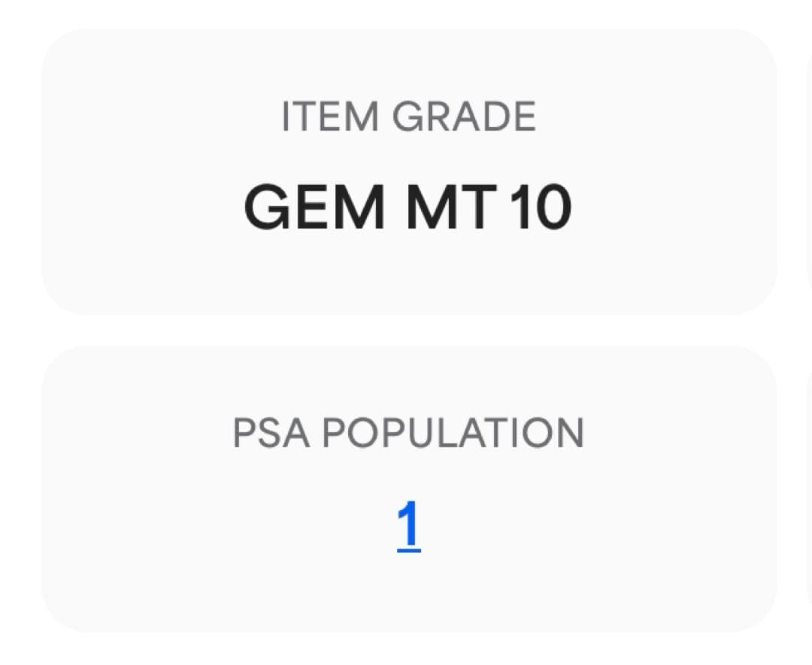Viewport: 812px width, 665px height.
Task: Click the "PSA POPULATION" label
Action: coord(408,434)
